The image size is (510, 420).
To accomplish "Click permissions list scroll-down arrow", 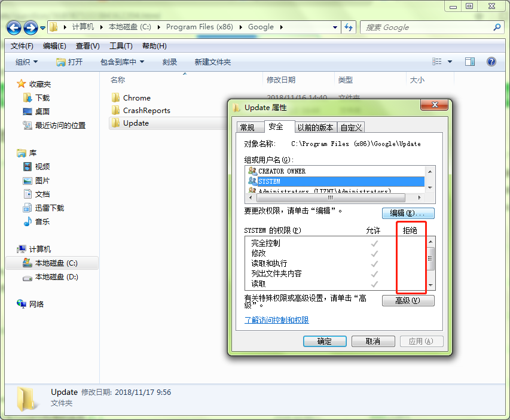I will 430,285.
